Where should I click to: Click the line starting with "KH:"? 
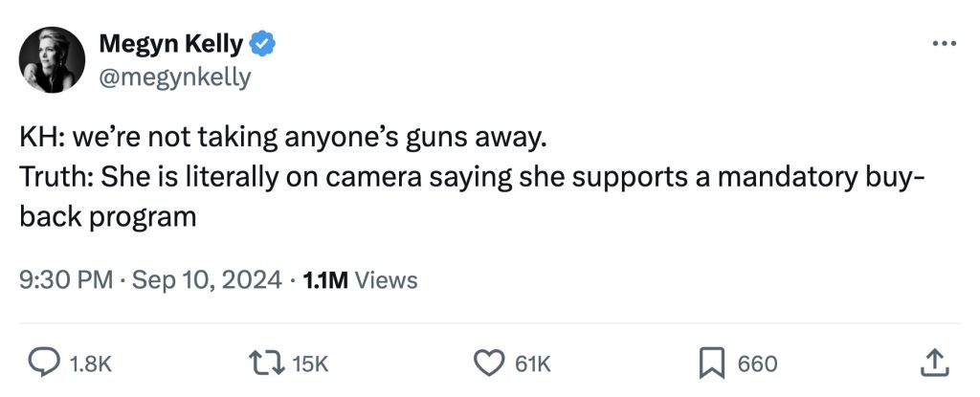coord(282,138)
